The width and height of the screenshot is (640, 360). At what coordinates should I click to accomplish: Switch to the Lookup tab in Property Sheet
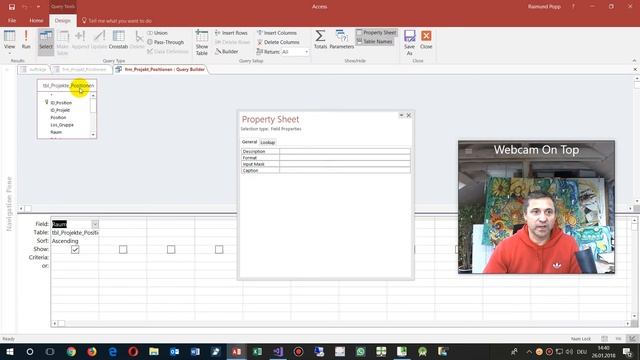click(268, 142)
